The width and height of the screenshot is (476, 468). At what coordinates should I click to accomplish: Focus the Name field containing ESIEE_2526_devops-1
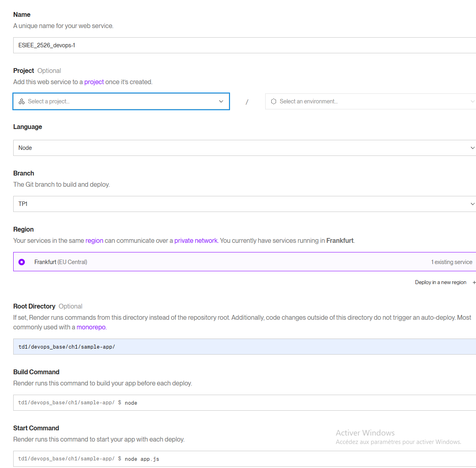coord(244,45)
